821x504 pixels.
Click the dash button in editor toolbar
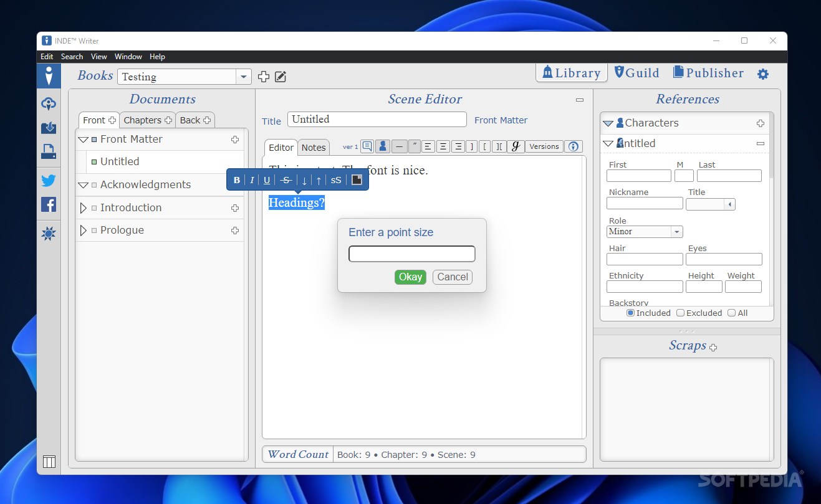(x=399, y=146)
